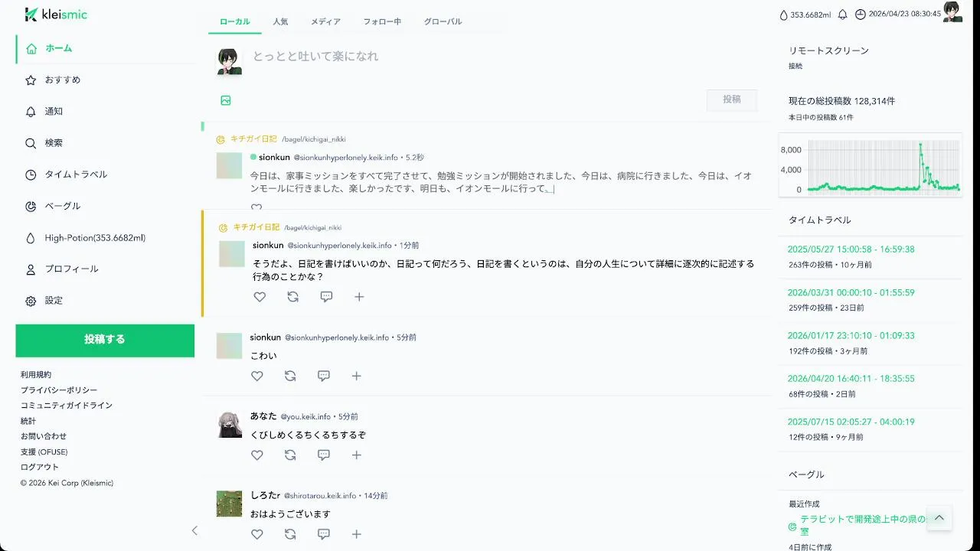The height and width of the screenshot is (551, 980).
Task: Switch to the グローバル tab
Action: (443, 22)
